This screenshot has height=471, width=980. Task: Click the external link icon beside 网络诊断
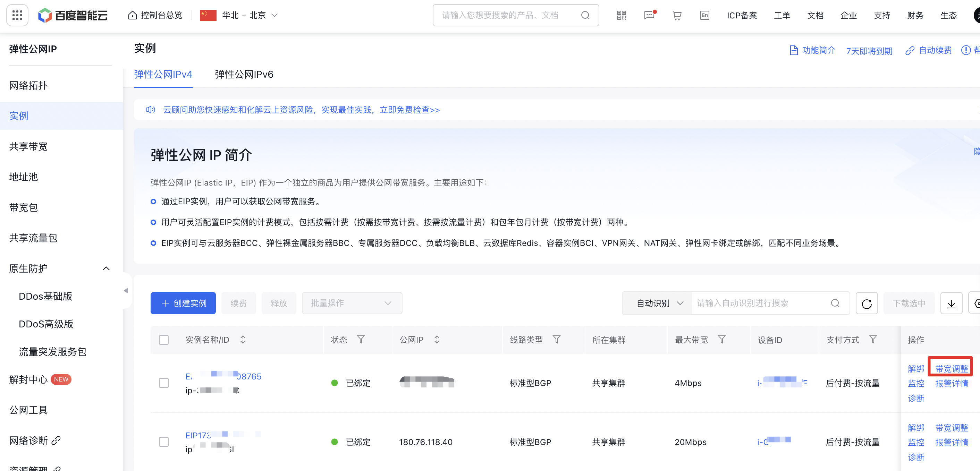pyautogui.click(x=56, y=440)
